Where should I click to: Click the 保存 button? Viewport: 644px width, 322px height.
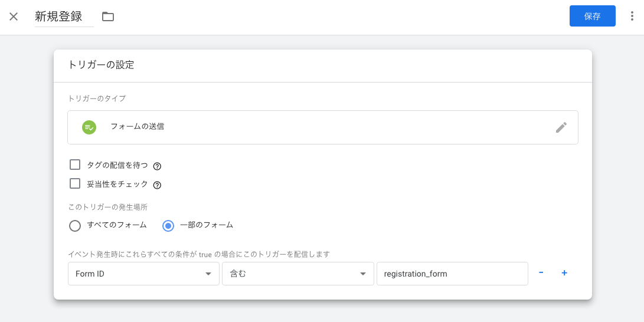(x=592, y=17)
